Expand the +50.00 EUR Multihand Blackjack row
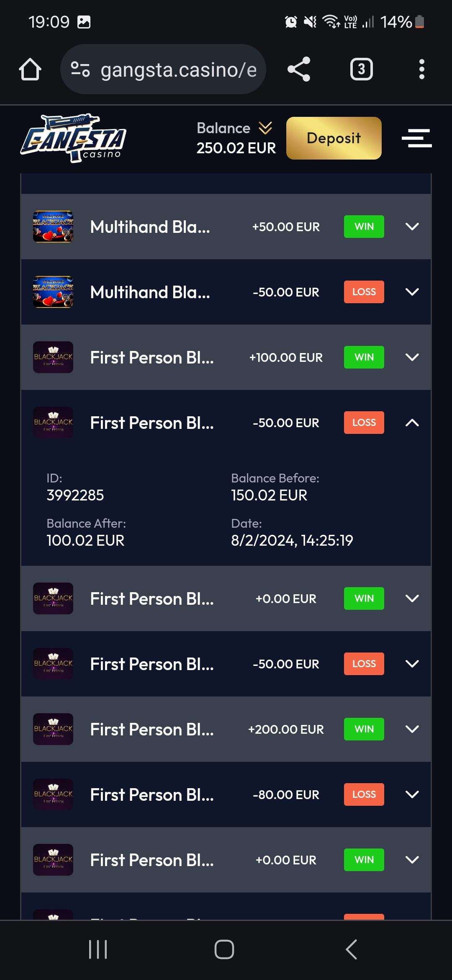The image size is (452, 980). tap(412, 227)
